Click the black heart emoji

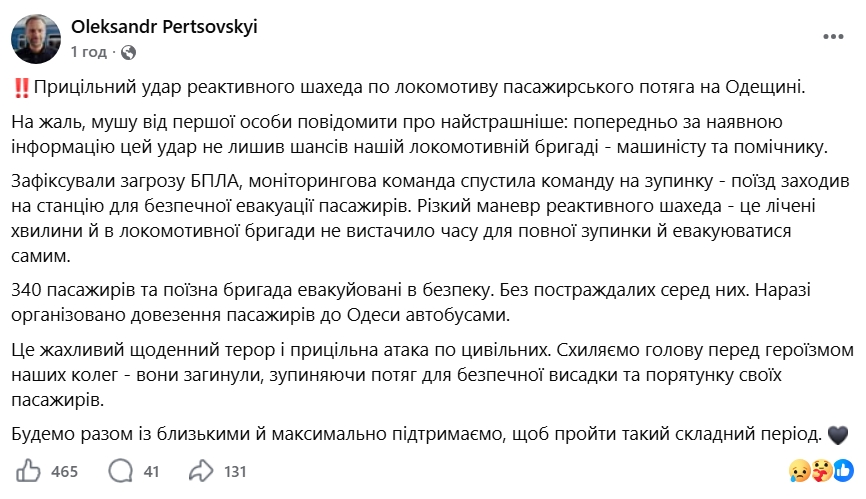coord(838,436)
